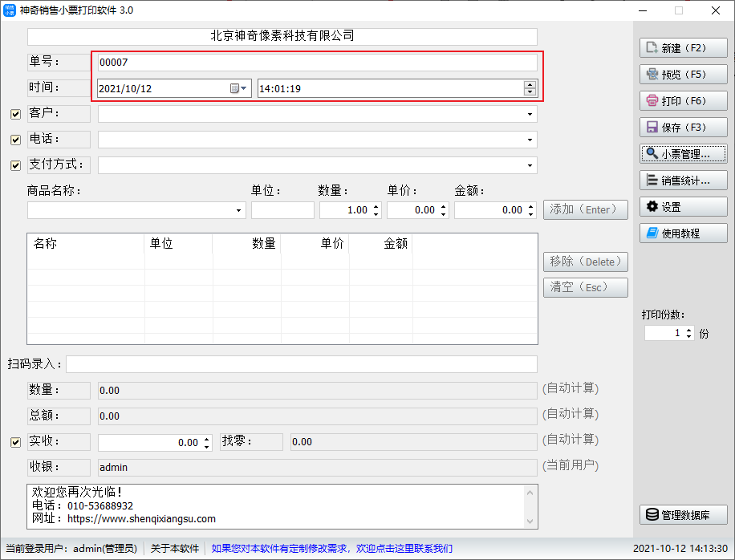
Task: Click the 保存 (F3) floppy disk icon
Action: pyautogui.click(x=652, y=128)
